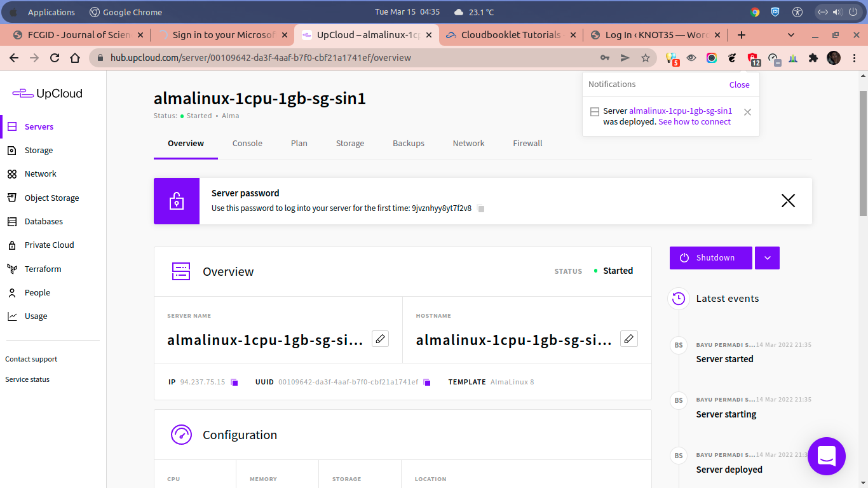Viewport: 868px width, 488px height.
Task: Dismiss the Server password banner
Action: click(788, 201)
